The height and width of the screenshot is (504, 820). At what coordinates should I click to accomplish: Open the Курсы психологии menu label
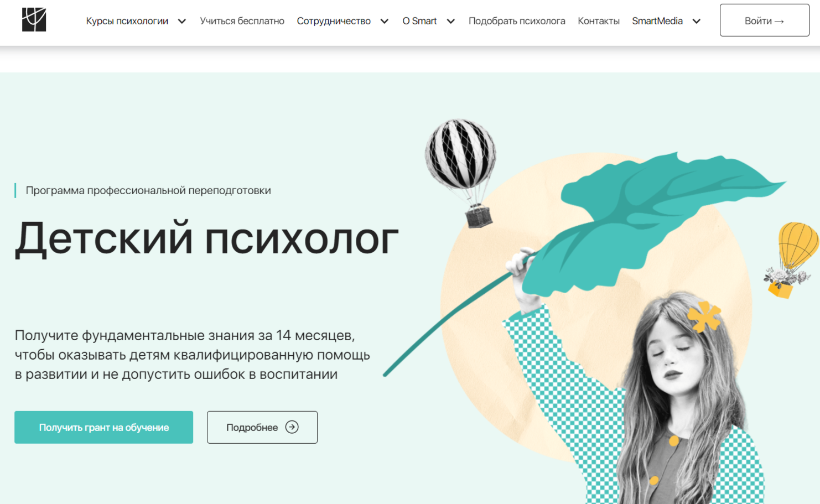coord(127,21)
